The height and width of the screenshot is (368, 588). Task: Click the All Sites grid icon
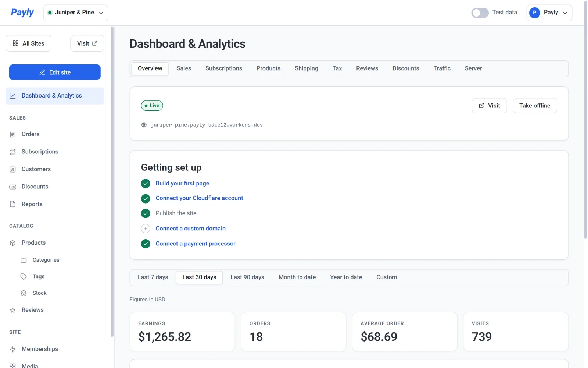pyautogui.click(x=15, y=43)
